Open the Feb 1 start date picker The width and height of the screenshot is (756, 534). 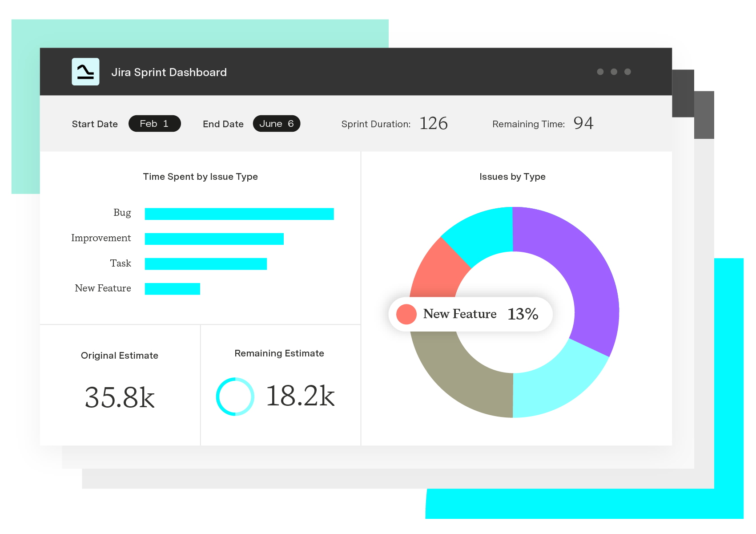pyautogui.click(x=154, y=124)
